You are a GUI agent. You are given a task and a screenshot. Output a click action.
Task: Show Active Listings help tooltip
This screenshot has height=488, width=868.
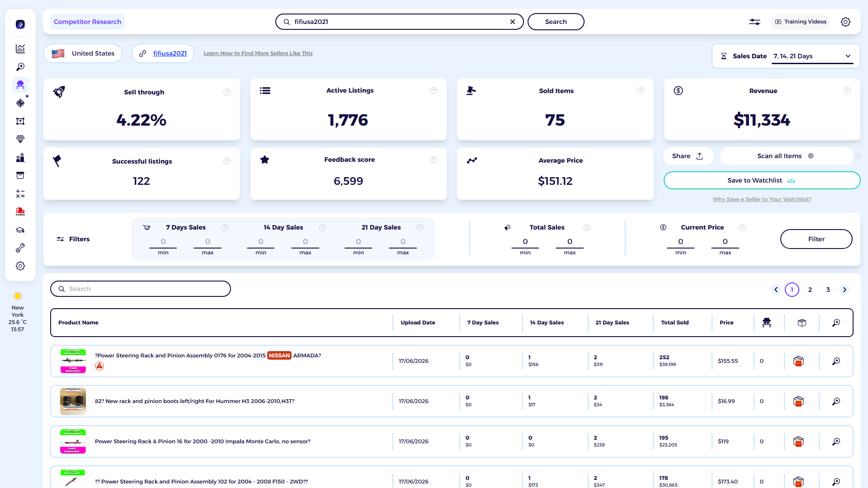(x=434, y=91)
